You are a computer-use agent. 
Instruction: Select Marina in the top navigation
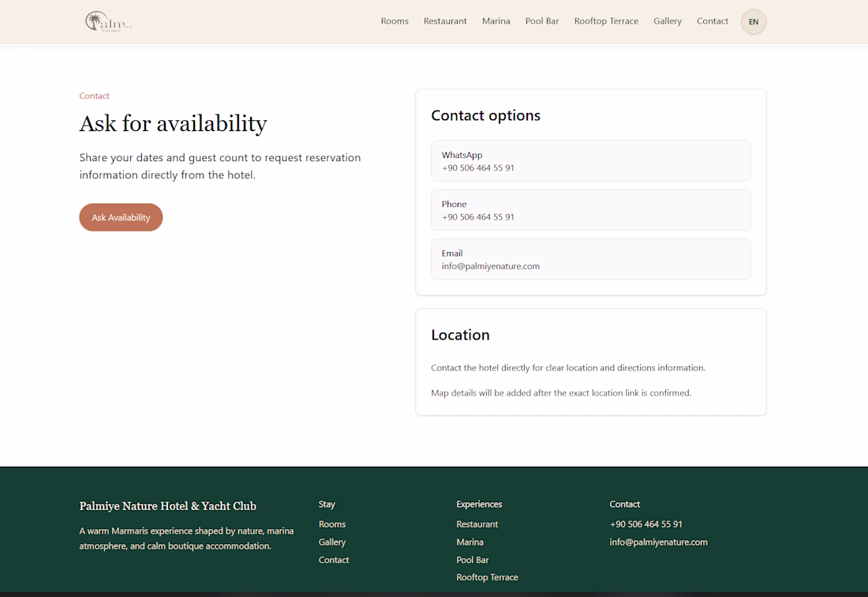(x=496, y=21)
